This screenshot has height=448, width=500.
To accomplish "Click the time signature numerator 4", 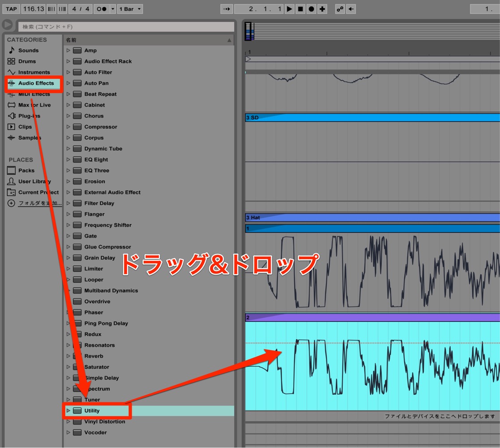I will point(74,9).
